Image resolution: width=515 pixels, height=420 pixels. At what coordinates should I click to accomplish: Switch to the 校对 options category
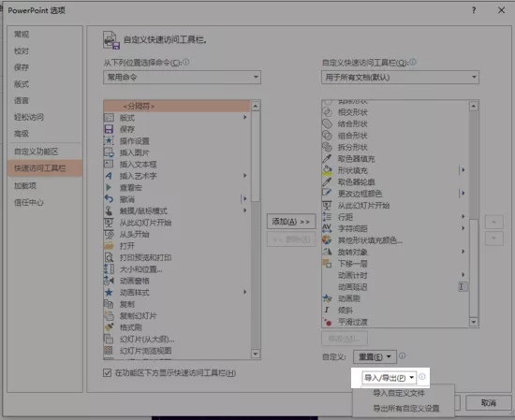coord(22,51)
